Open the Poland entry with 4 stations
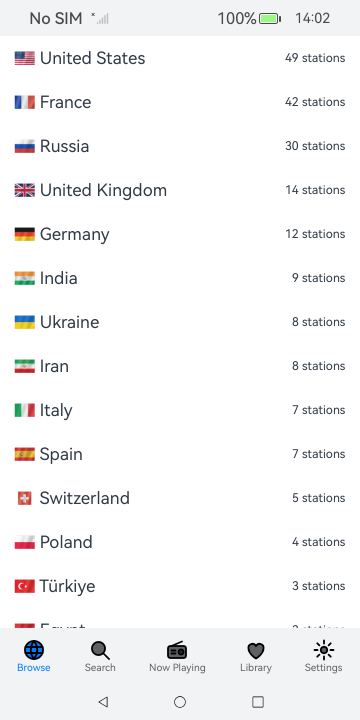Viewport: 360px width, 720px height. coord(180,542)
